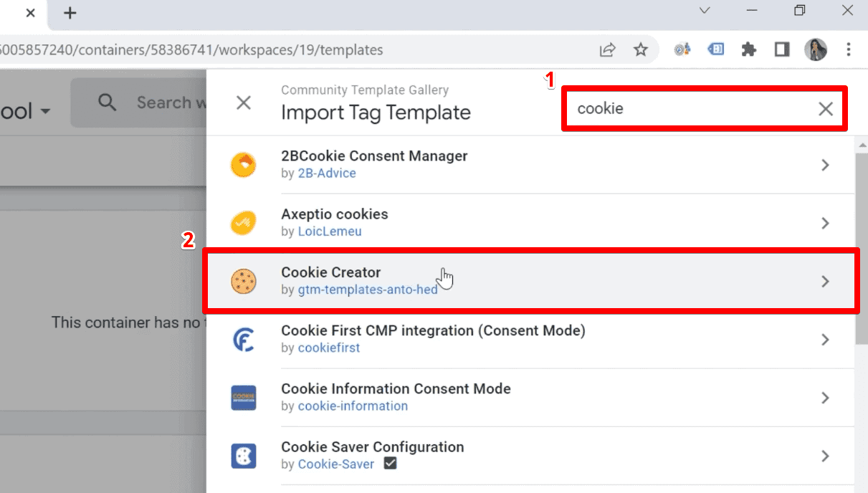Open the Chrome three-dot menu
Image resolution: width=868 pixels, height=493 pixels.
click(x=849, y=49)
